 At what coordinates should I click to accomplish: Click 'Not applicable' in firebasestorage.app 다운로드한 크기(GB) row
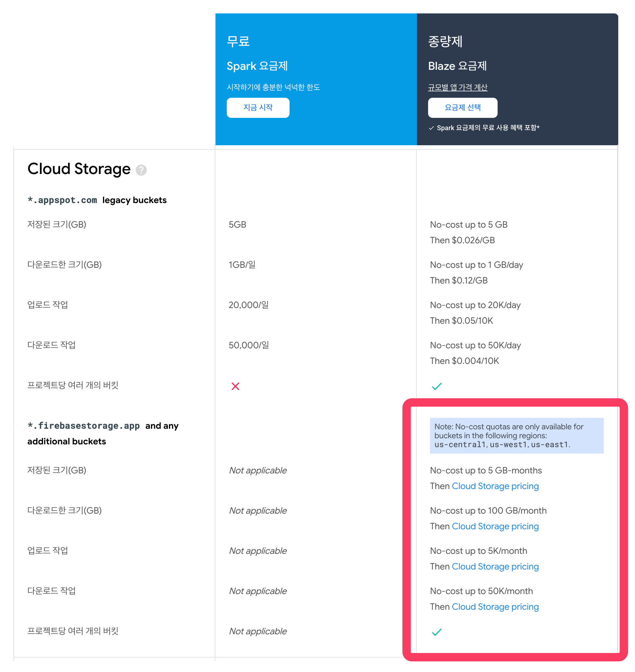pyautogui.click(x=258, y=511)
